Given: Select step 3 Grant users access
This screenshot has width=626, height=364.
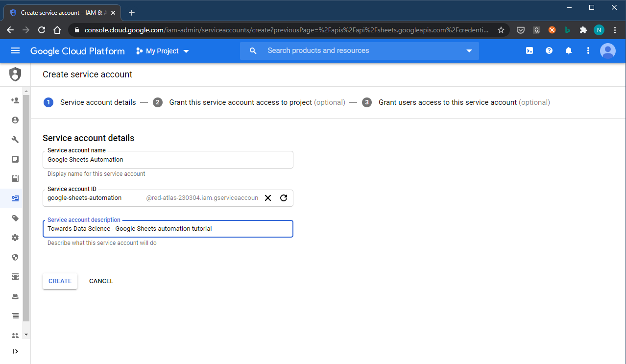Looking at the screenshot, I should pos(456,102).
